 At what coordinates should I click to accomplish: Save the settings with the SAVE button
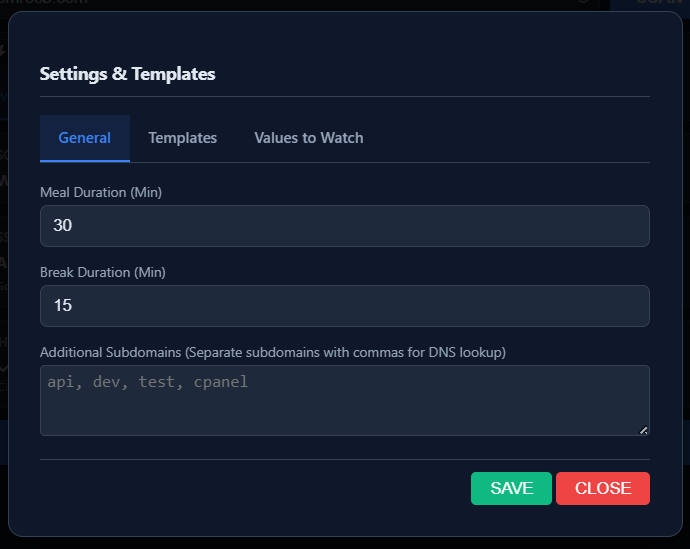click(x=511, y=488)
